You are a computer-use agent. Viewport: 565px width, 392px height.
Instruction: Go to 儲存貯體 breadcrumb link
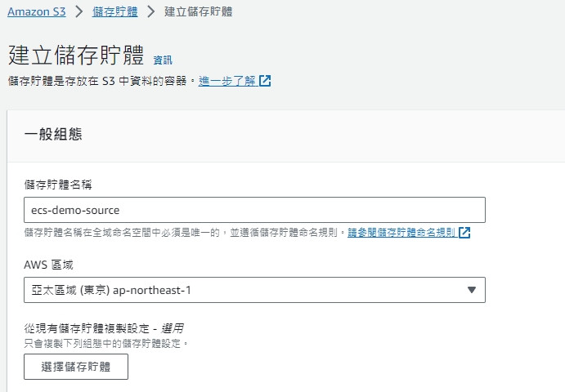[x=114, y=11]
